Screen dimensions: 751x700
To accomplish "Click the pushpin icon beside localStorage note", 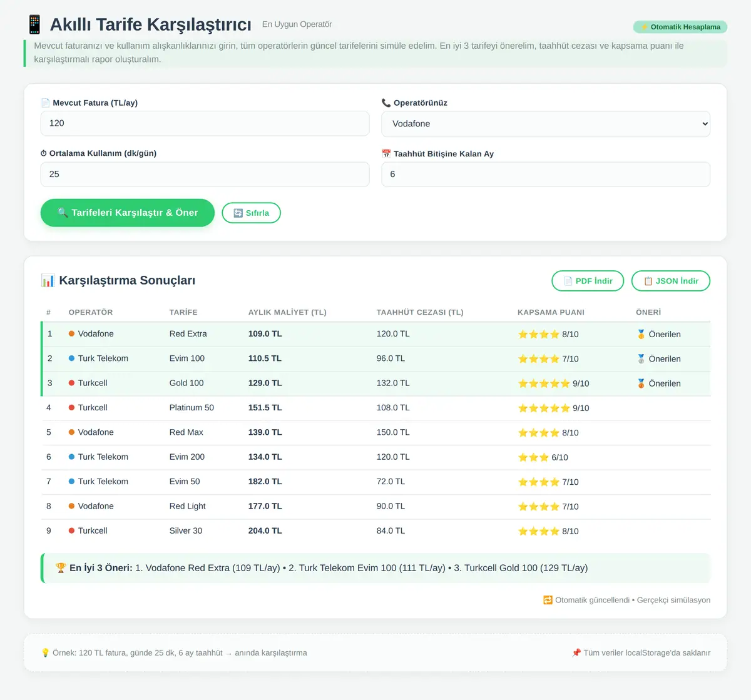I will (x=576, y=652).
